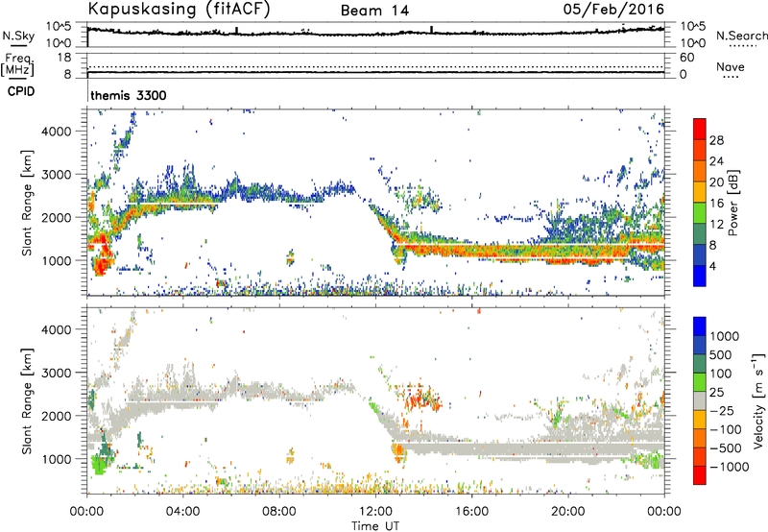768x532 pixels.
Task: Click the Velocity colorbar value -1000
Action: pyautogui.click(x=729, y=467)
